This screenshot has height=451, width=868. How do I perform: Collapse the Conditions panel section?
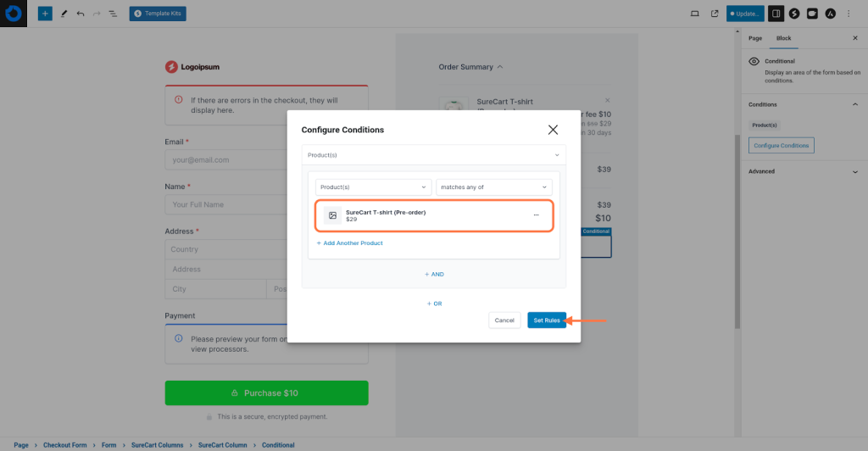point(854,104)
